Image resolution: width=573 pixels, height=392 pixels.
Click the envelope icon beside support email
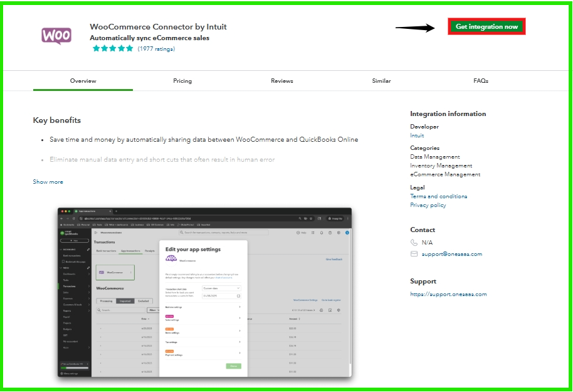(414, 254)
